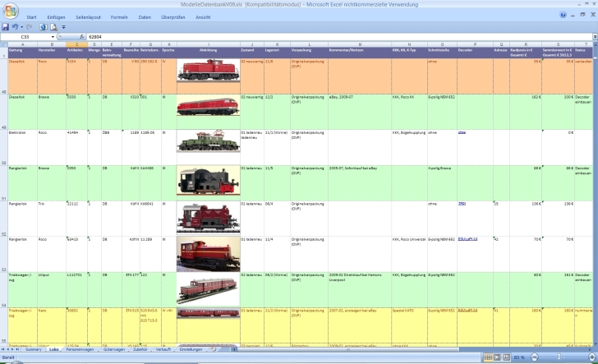Click the zoom out minus button
The height and width of the screenshot is (364, 598).
click(x=535, y=358)
